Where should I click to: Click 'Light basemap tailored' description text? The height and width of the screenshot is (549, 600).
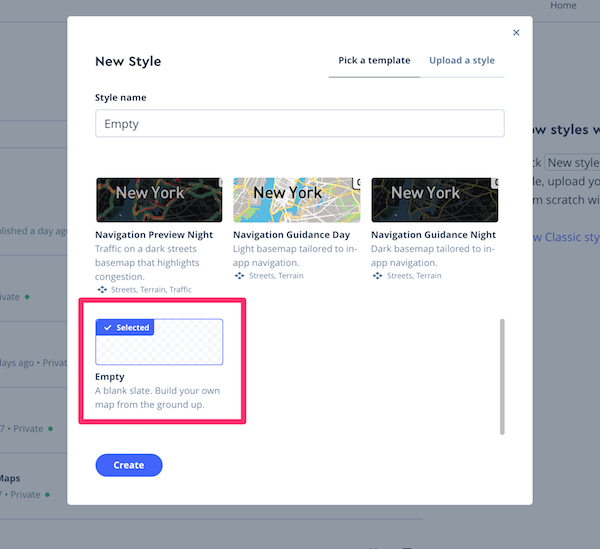click(295, 256)
